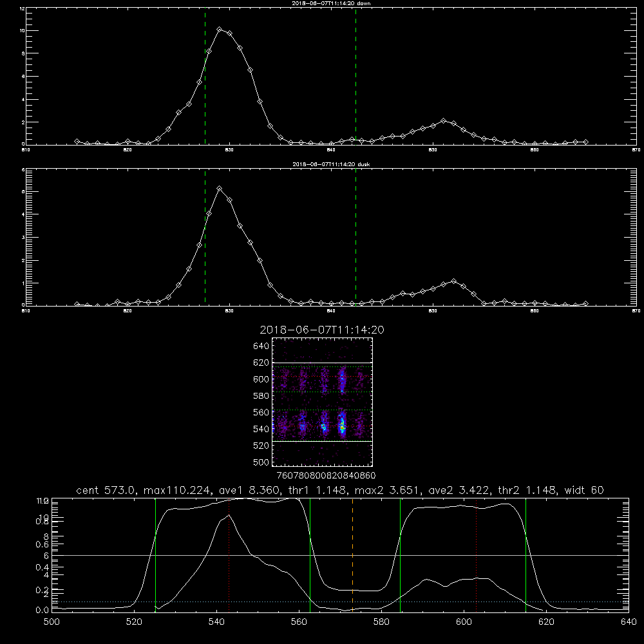644x644 pixels.
Task: Click y-axis label 500 beside spectral image
Action: point(261,462)
